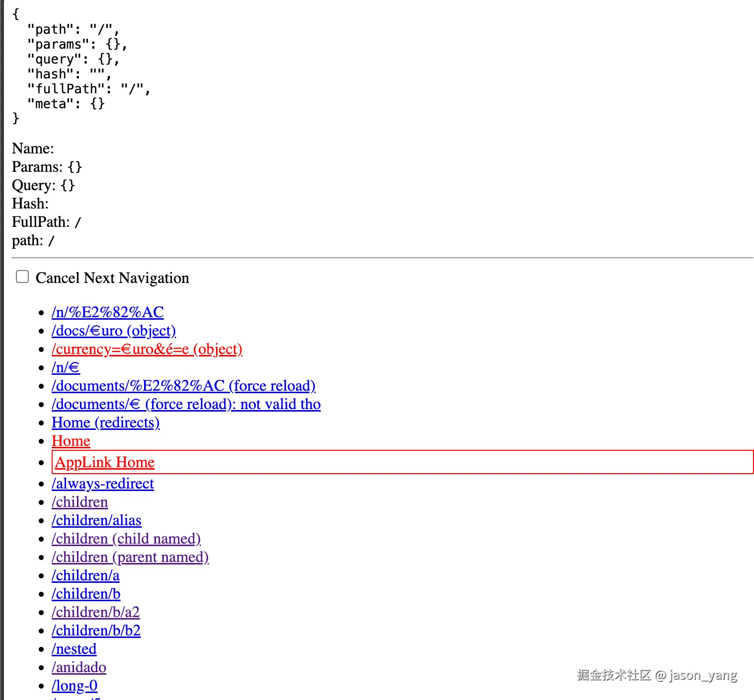This screenshot has height=700, width=754.
Task: Navigate to the /n/€ link
Action: pyautogui.click(x=66, y=367)
